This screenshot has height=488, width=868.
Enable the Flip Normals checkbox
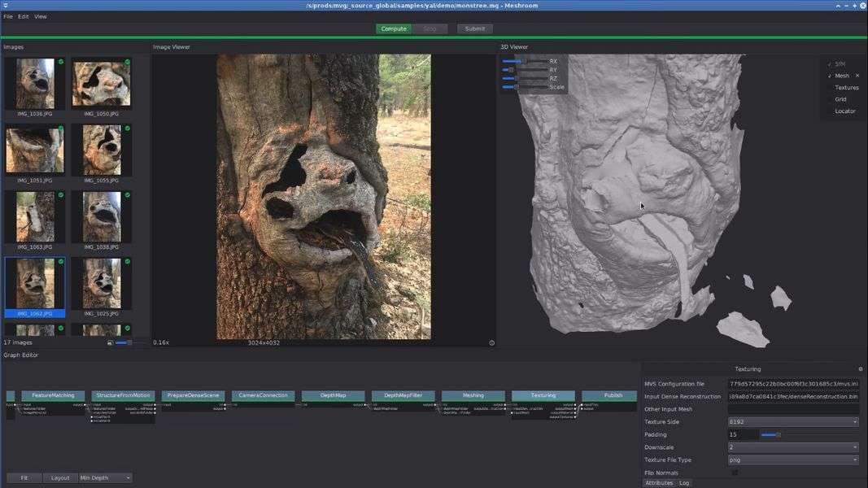click(x=735, y=473)
